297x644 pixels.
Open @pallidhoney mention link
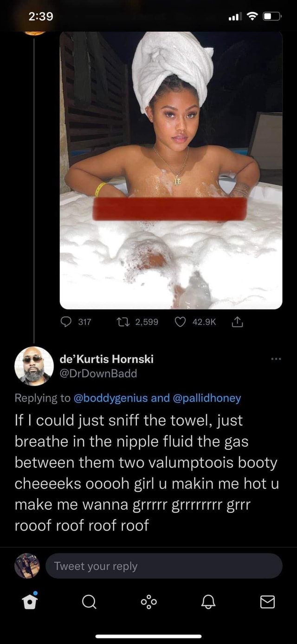point(207,398)
